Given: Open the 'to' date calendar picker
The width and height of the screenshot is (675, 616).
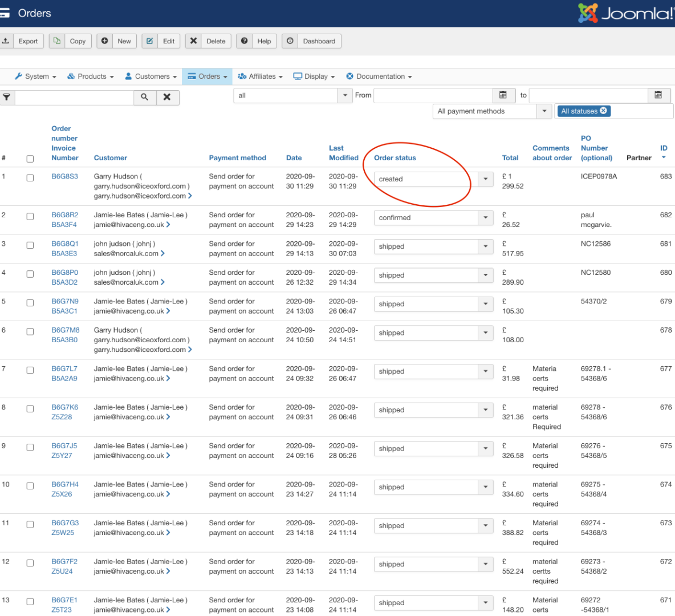Looking at the screenshot, I should click(x=658, y=95).
